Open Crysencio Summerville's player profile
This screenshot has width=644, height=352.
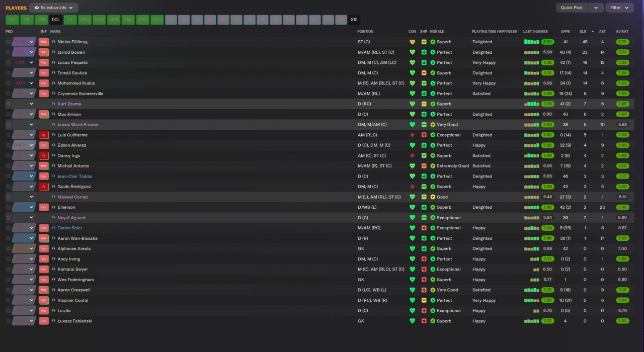coord(80,94)
